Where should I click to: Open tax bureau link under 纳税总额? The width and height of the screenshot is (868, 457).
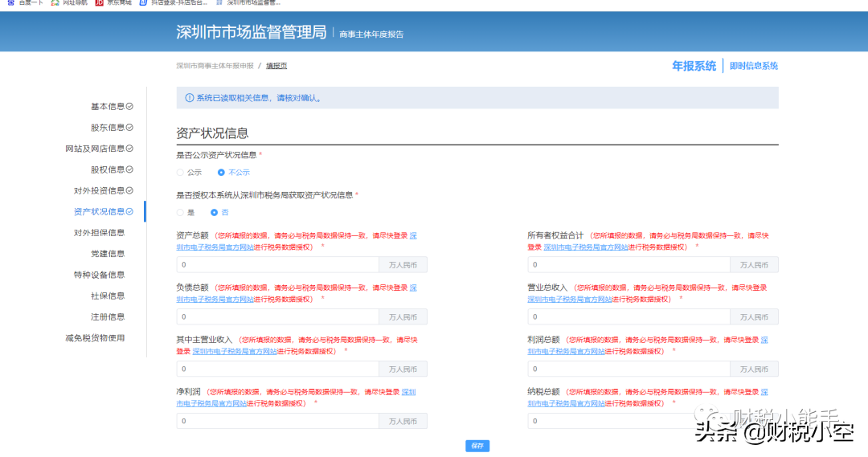click(566, 403)
